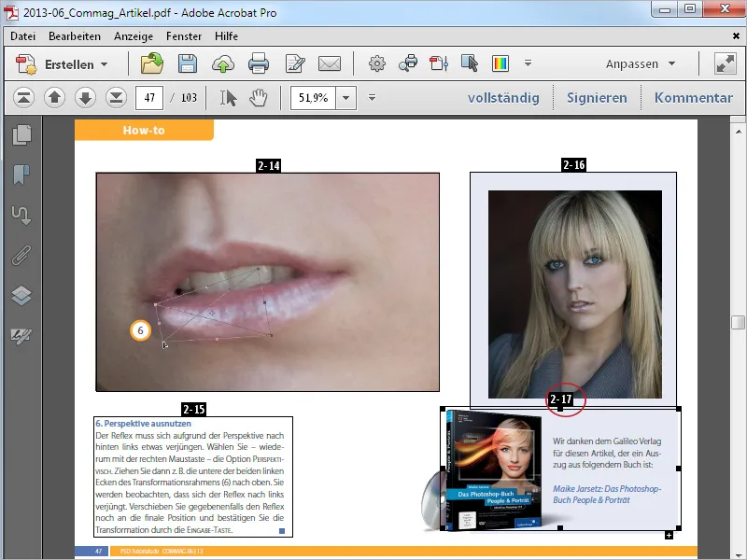Go to the first page
This screenshot has height=560, width=747.
[24, 98]
